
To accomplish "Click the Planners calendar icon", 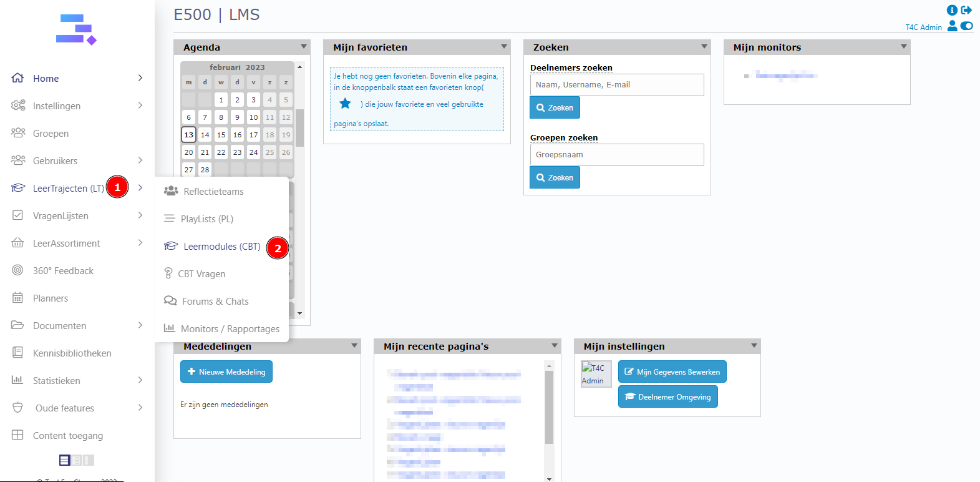I will 17,298.
